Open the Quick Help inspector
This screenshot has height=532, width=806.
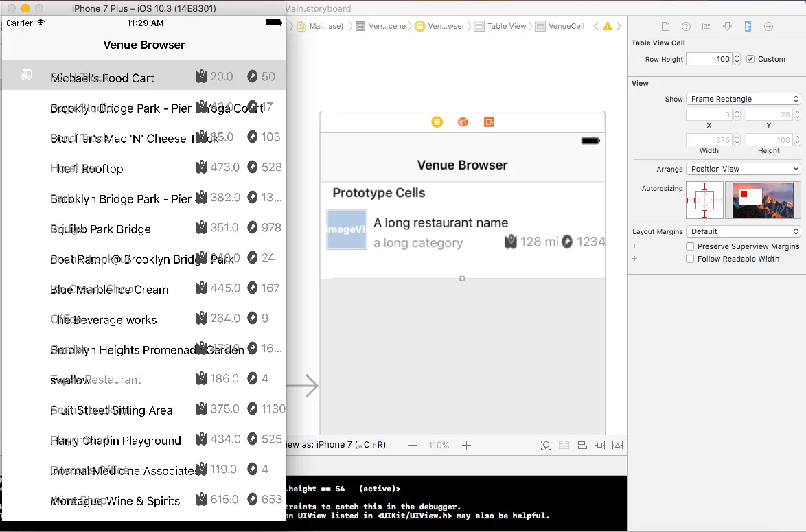[x=686, y=26]
